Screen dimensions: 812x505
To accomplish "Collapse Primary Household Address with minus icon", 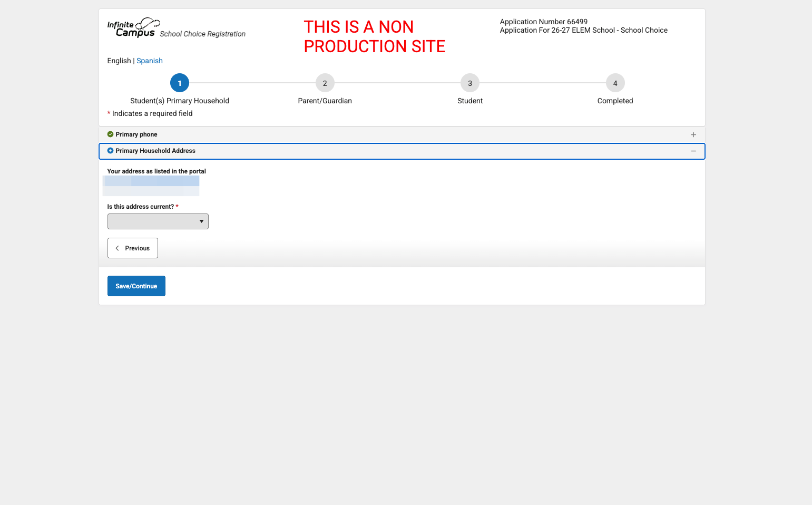I will (693, 151).
